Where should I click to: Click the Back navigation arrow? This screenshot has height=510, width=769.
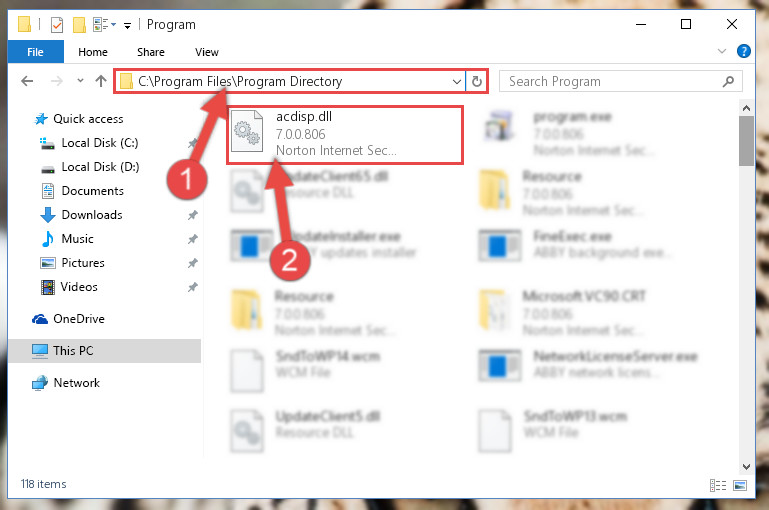click(x=27, y=81)
